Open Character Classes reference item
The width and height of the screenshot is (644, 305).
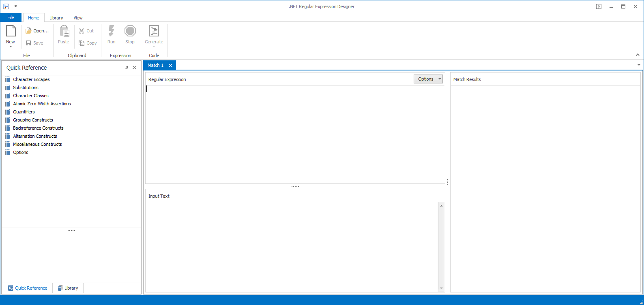click(x=31, y=96)
